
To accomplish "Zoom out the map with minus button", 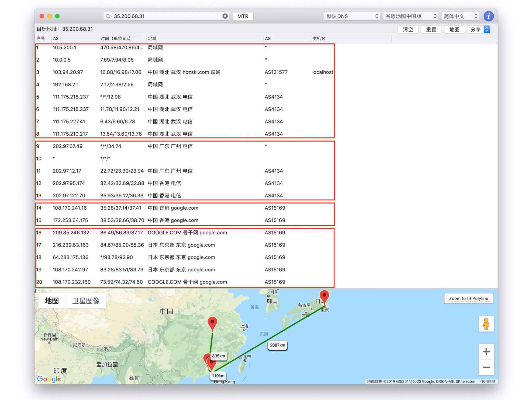I will [486, 367].
